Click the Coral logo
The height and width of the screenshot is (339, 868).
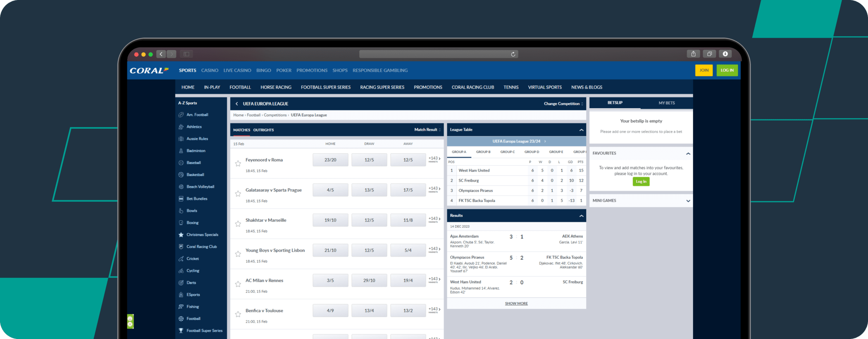pos(149,70)
